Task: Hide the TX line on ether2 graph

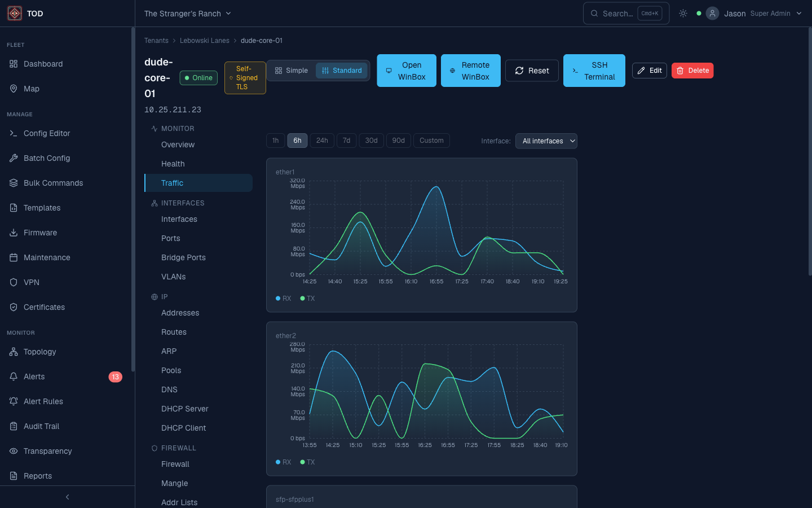Action: (307, 462)
